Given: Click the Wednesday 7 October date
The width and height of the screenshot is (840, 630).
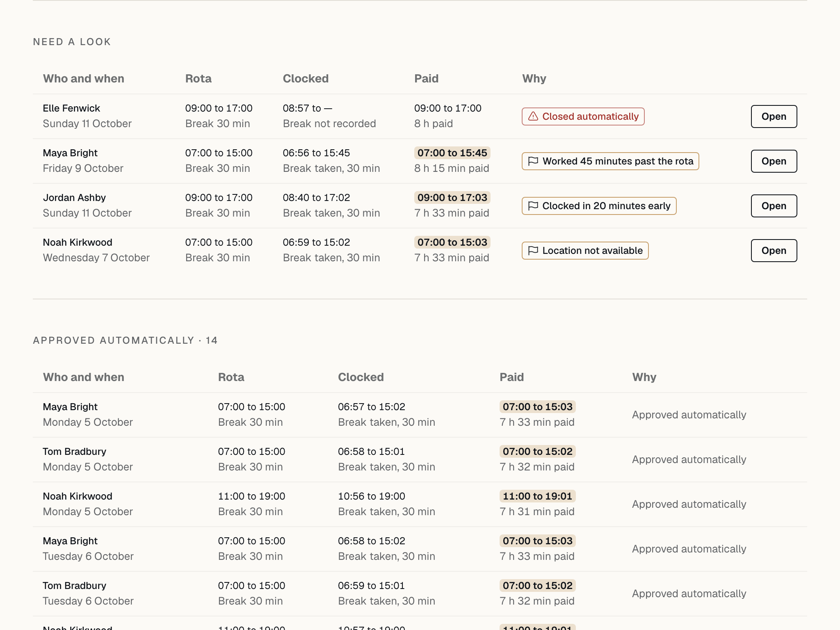Looking at the screenshot, I should click(x=96, y=258).
